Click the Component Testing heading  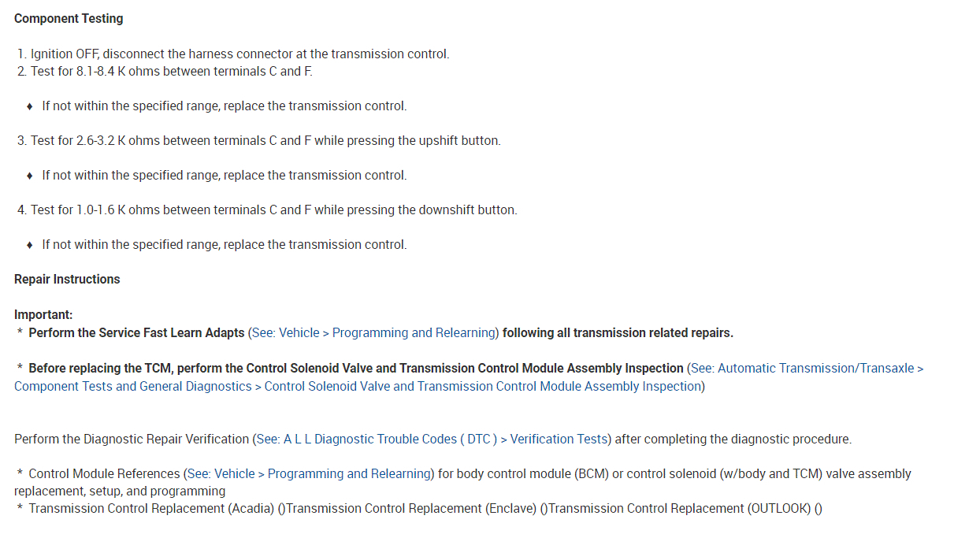[x=69, y=18]
